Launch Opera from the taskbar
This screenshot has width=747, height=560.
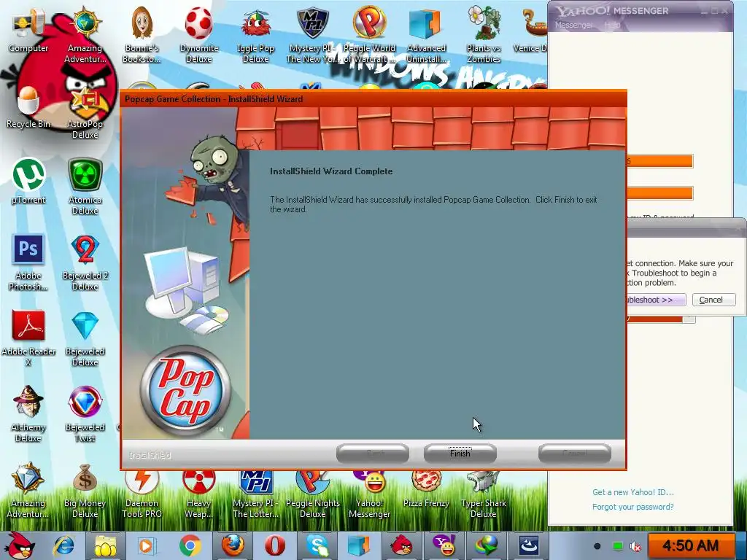275,545
